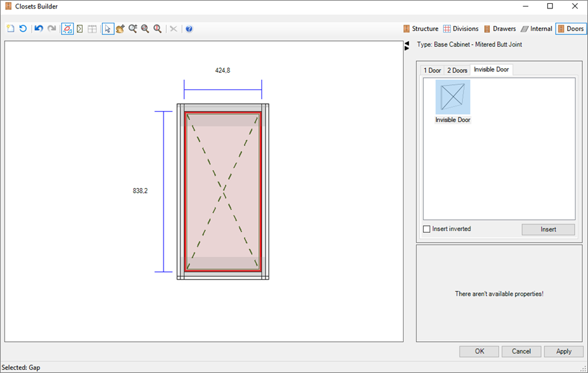Expand panel with right black arrow
The width and height of the screenshot is (588, 373).
(x=406, y=49)
